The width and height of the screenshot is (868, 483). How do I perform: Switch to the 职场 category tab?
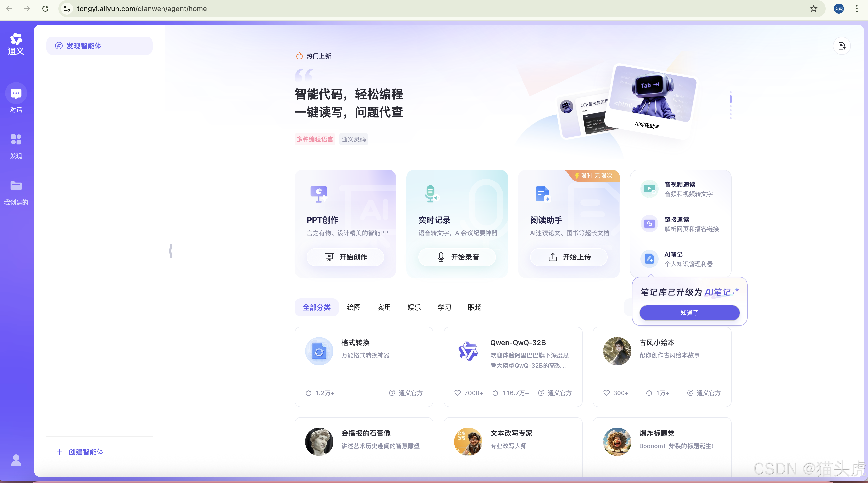475,307
